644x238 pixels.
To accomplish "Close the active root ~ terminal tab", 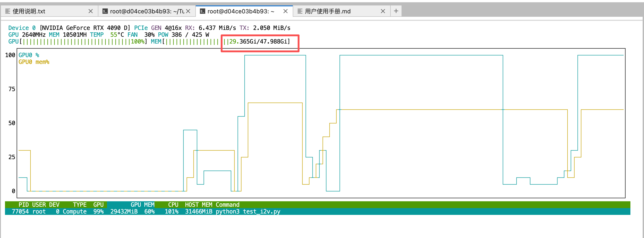I will tap(285, 11).
